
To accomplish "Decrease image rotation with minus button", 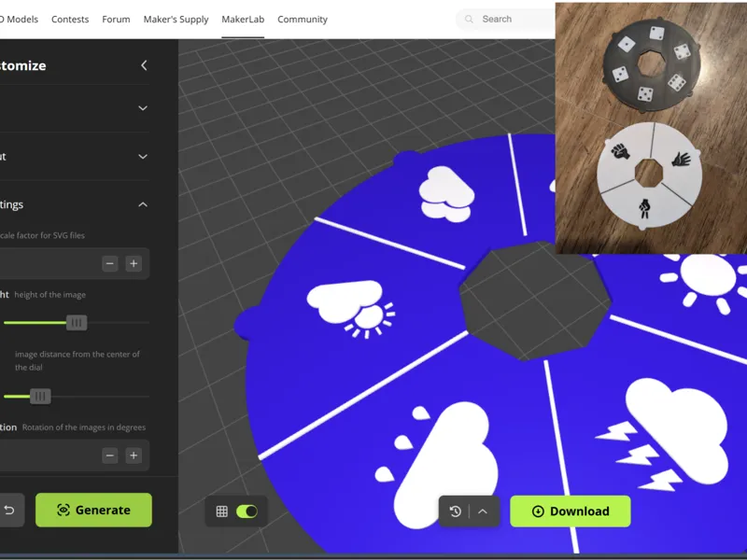I will 110,455.
